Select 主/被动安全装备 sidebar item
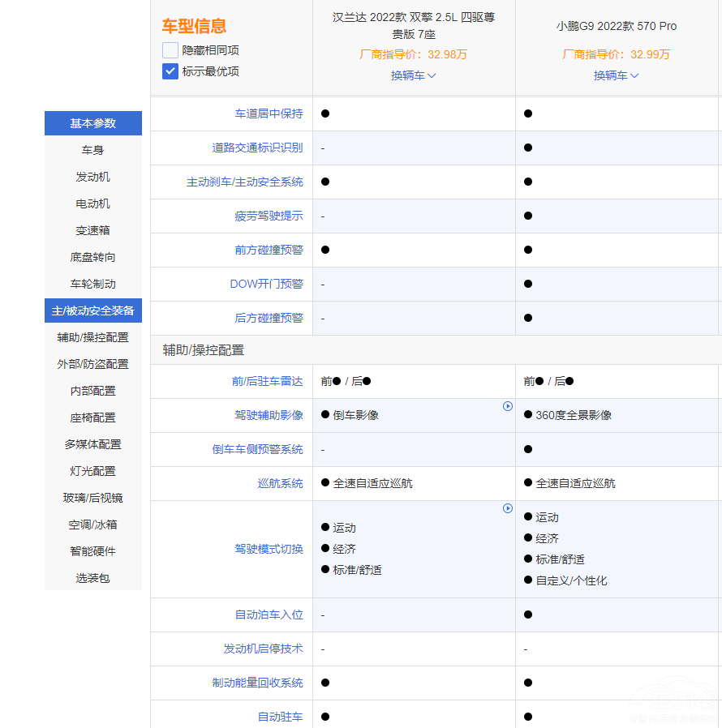 (x=93, y=310)
